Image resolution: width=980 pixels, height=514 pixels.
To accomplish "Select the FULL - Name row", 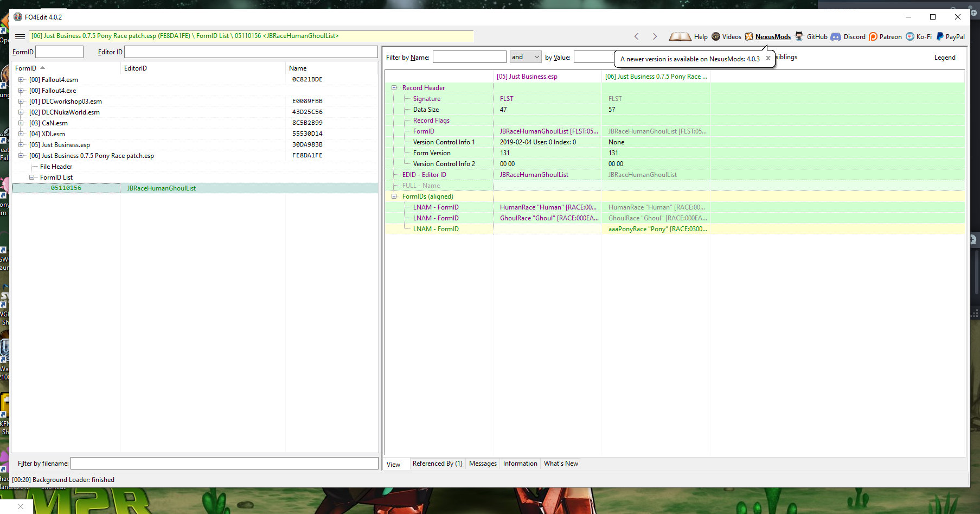I will (x=675, y=185).
